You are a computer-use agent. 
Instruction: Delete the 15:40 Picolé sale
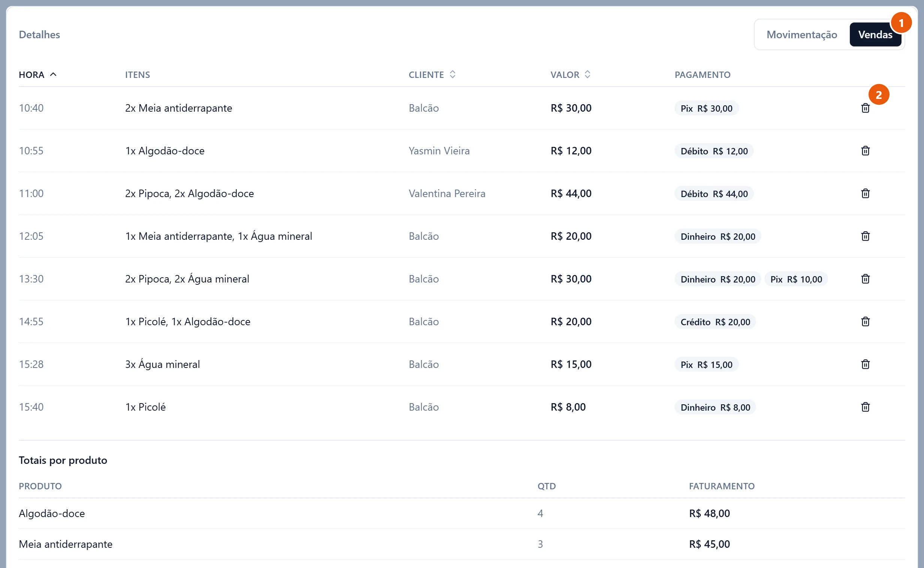pos(865,407)
